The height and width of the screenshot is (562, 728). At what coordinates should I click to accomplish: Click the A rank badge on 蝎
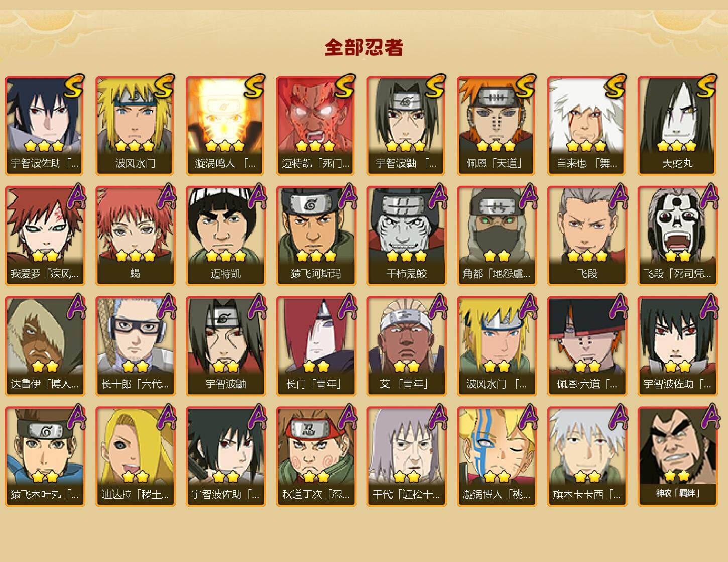(x=167, y=196)
